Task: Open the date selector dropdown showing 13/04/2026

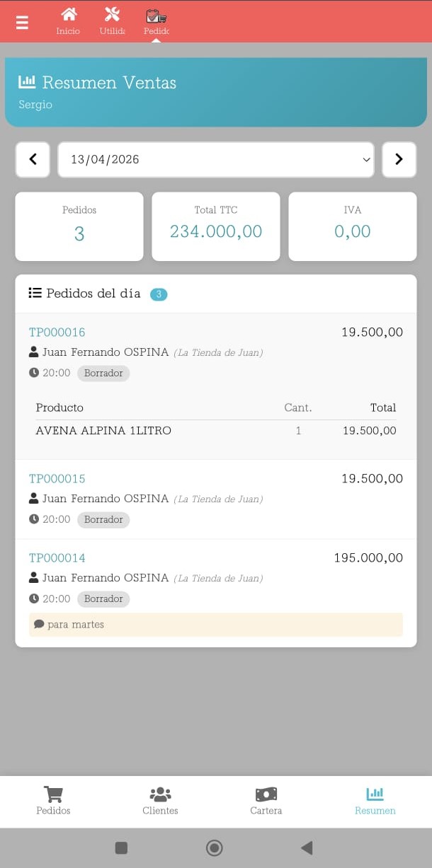Action: (216, 159)
